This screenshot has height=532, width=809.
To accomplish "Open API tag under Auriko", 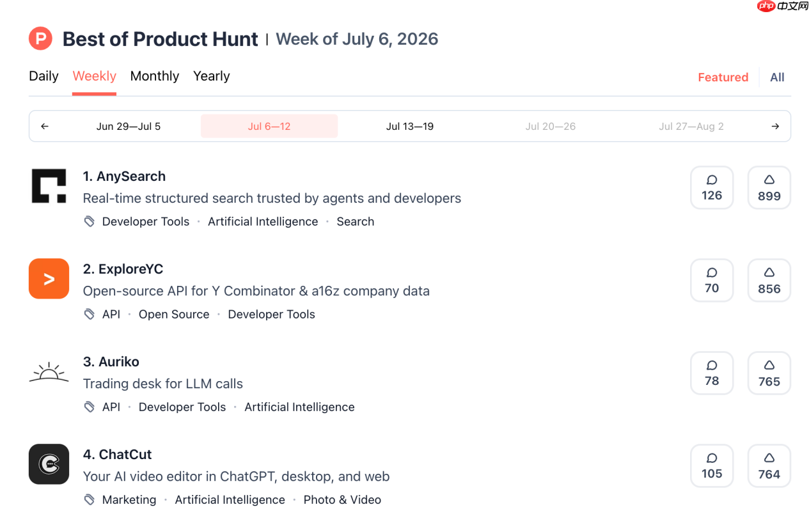I will (111, 407).
